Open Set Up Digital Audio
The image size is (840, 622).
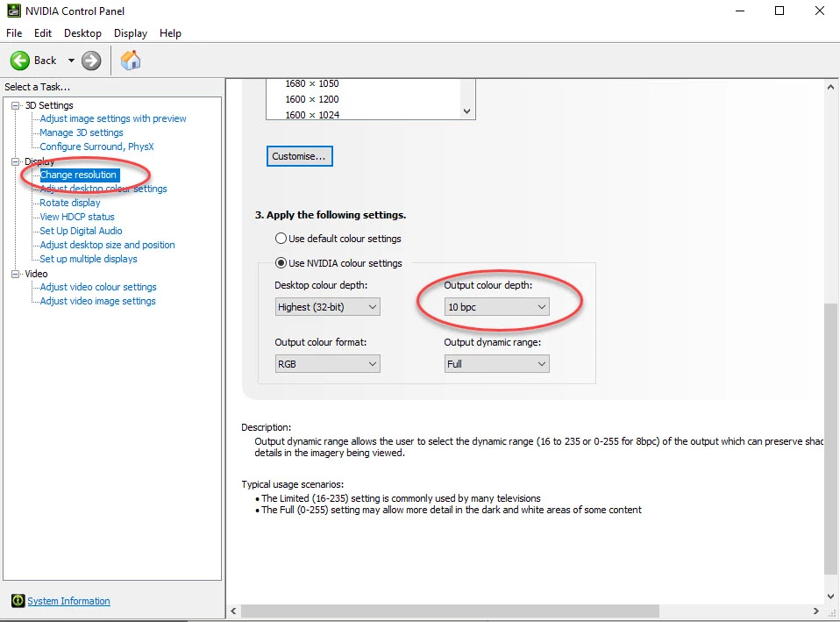[81, 231]
